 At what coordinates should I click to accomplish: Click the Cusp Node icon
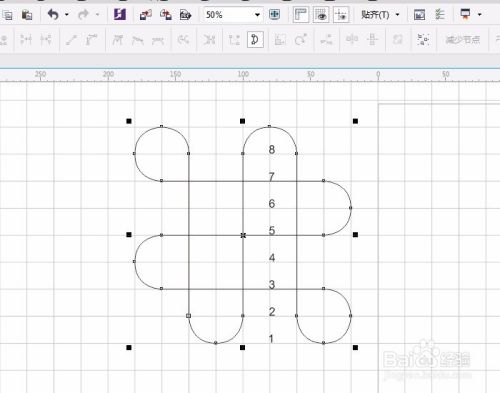[x=117, y=40]
